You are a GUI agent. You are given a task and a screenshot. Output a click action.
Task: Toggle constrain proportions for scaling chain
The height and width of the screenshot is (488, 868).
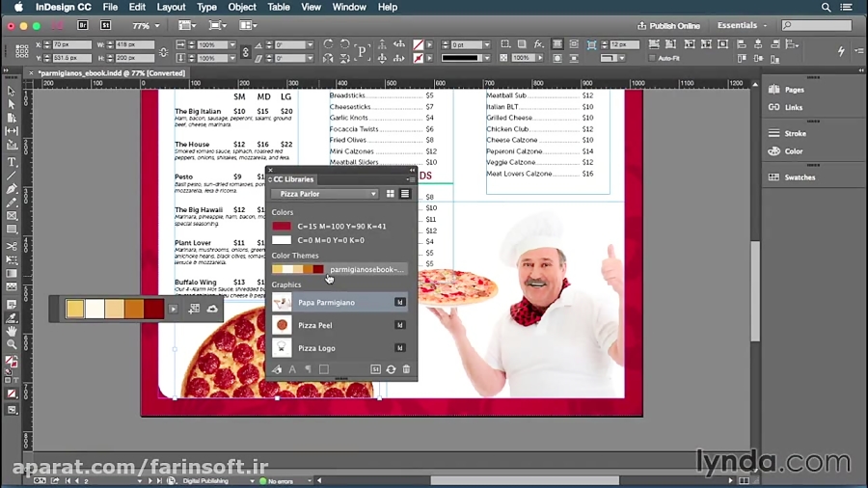coord(246,51)
